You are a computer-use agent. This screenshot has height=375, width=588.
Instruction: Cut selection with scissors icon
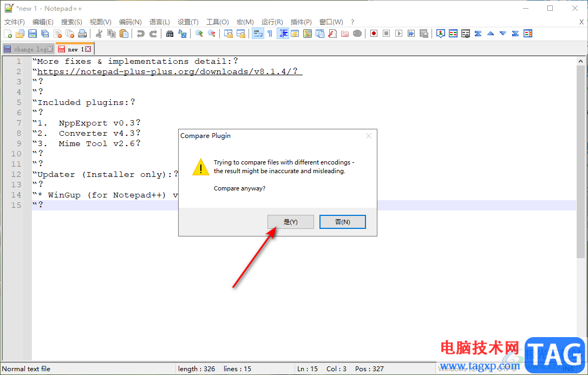coord(99,34)
